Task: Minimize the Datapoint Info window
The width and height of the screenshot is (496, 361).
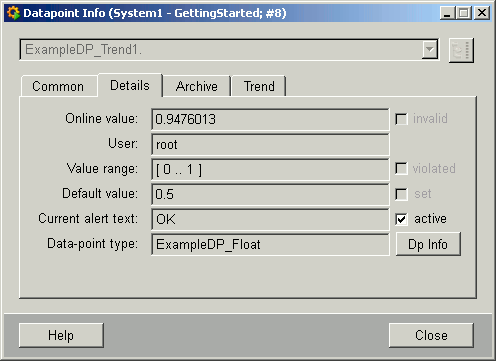Action: pos(447,13)
